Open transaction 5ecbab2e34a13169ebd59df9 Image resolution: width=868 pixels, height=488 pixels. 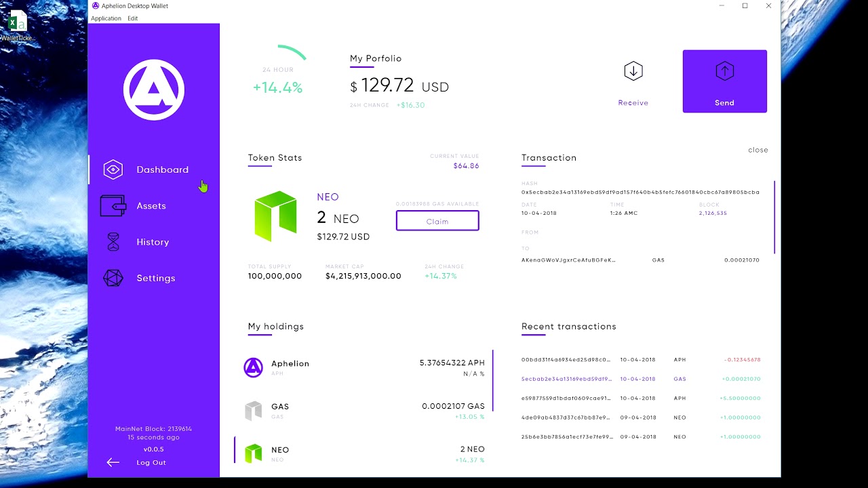point(566,379)
